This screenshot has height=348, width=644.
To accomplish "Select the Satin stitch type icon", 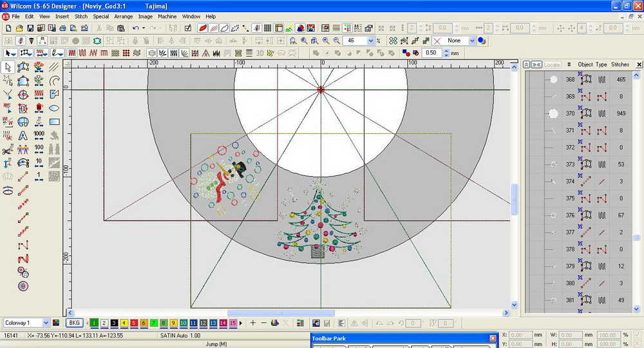I will pos(72,53).
